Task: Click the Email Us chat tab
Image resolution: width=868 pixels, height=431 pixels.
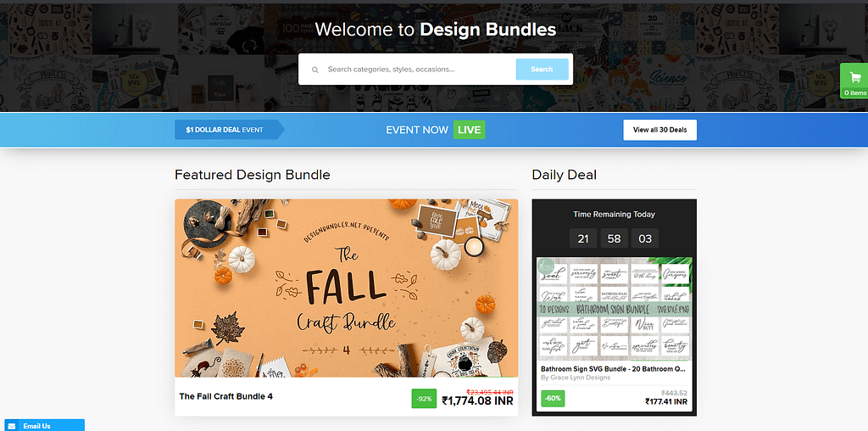Action: [x=44, y=425]
